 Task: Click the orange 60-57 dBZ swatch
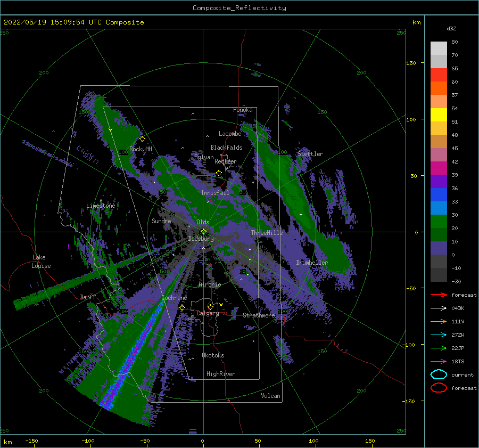439,88
